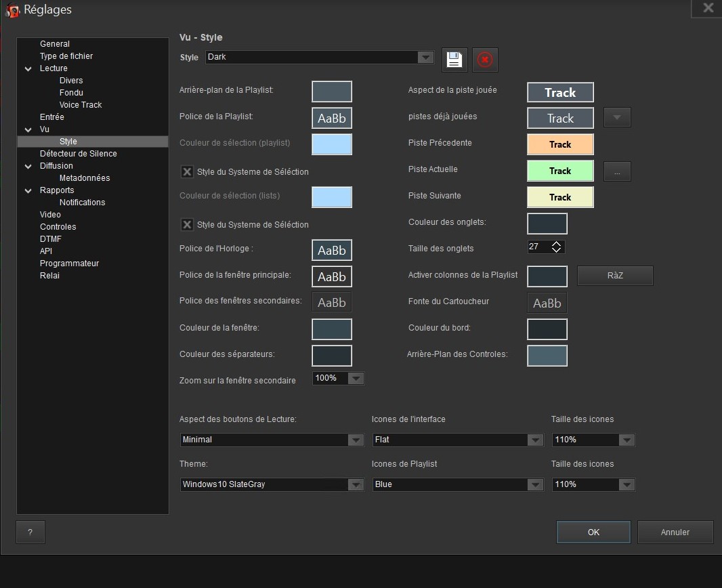Image resolution: width=722 pixels, height=588 pixels.
Task: Toggle the Style du Systeme checkbox under selection lists
Action: coord(187,225)
